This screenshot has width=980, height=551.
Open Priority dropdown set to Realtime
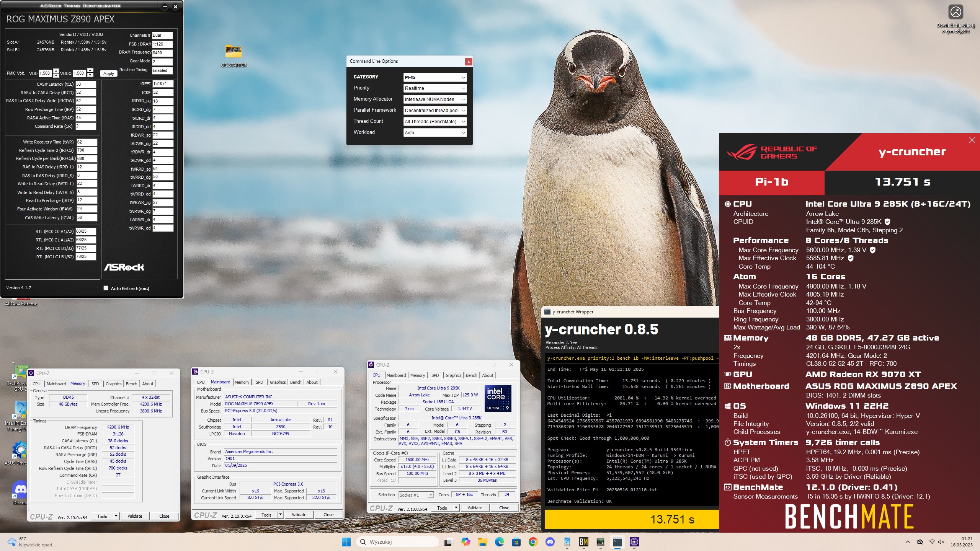pyautogui.click(x=435, y=88)
